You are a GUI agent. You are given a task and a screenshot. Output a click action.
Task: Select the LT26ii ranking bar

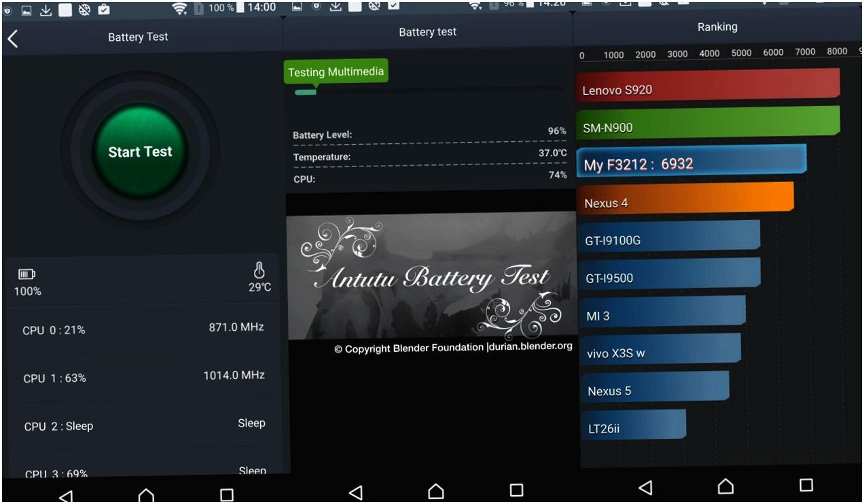[x=634, y=425]
